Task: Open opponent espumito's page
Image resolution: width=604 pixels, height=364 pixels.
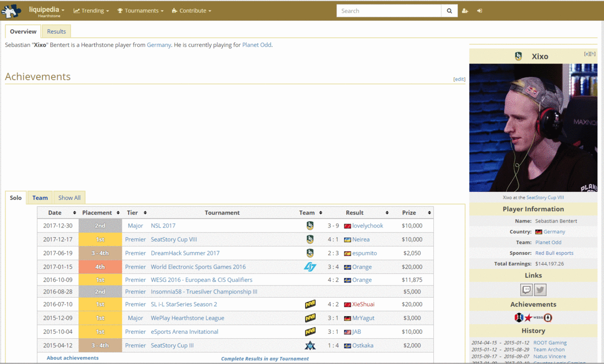Action: (364, 253)
